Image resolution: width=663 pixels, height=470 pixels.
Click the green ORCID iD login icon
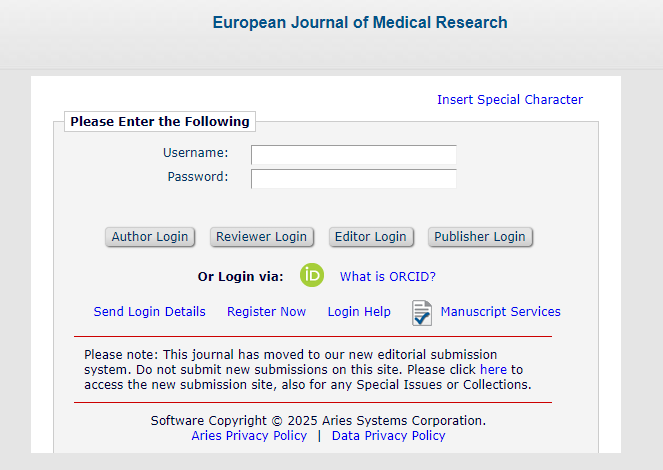(x=312, y=275)
